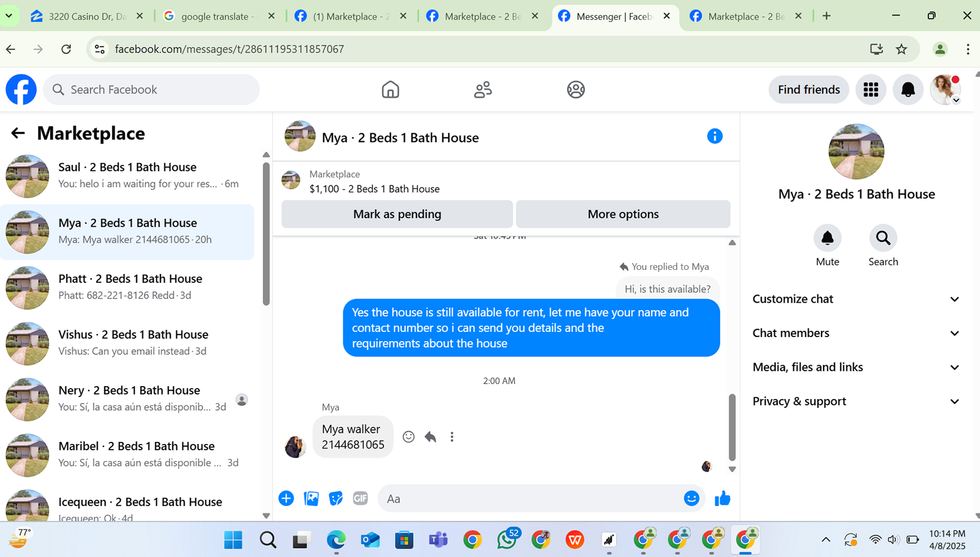Reload the page in Chrome
Image resolution: width=980 pixels, height=557 pixels.
pos(66,49)
